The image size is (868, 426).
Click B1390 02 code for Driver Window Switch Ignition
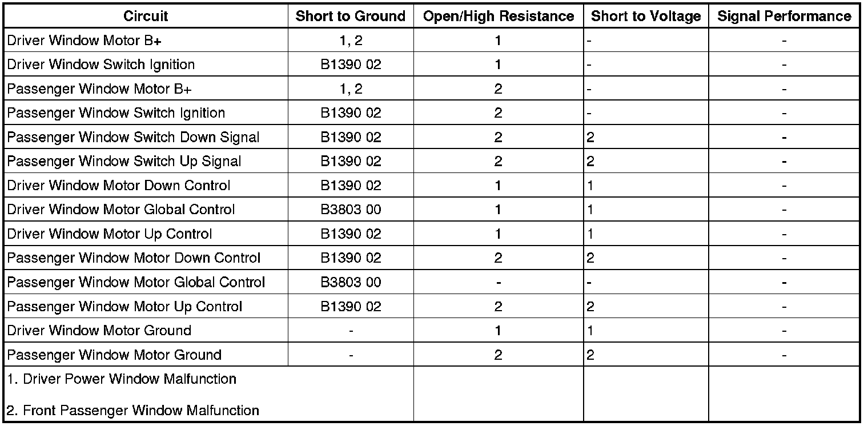(x=350, y=65)
